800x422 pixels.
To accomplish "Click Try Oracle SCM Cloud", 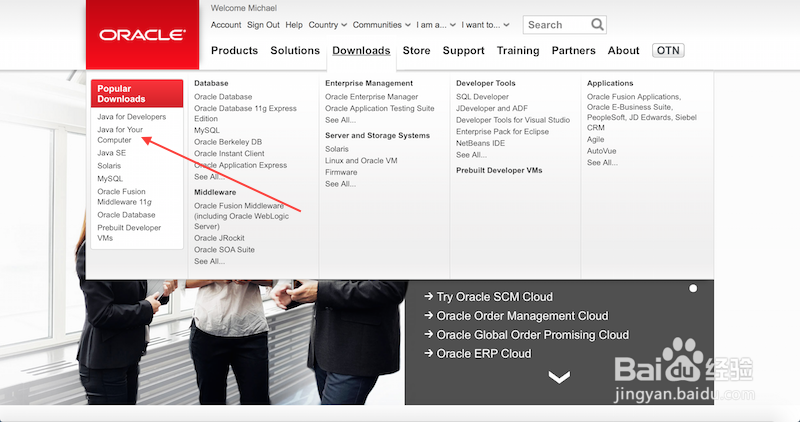I will tap(488, 297).
